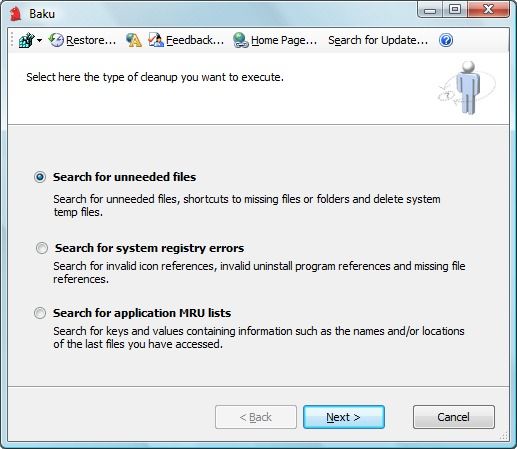Open the Feedback... toolbar label

coord(195,40)
